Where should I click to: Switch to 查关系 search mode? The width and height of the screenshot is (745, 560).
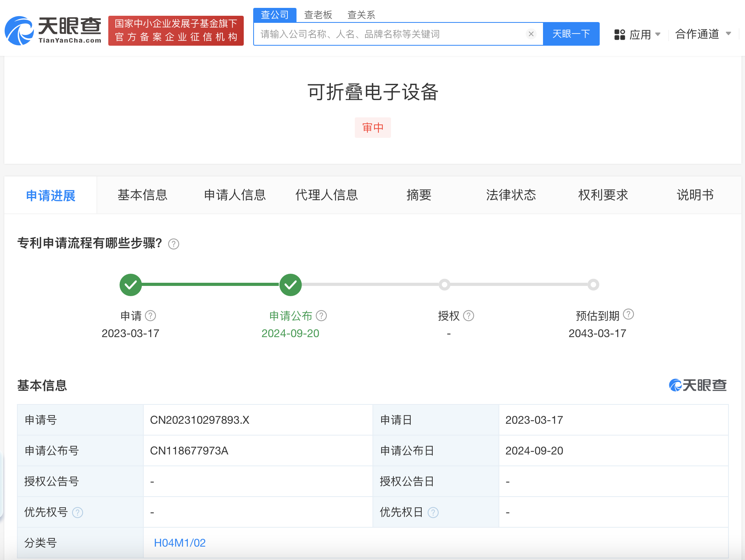361,15
